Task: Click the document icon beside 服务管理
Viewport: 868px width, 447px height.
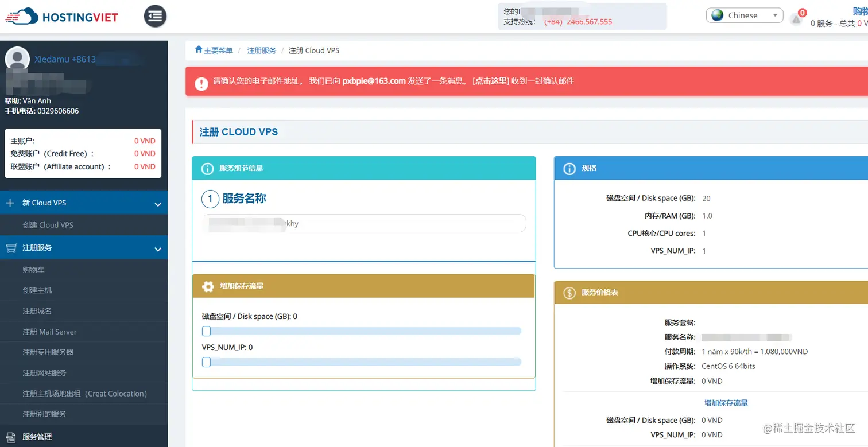Action: 11,437
